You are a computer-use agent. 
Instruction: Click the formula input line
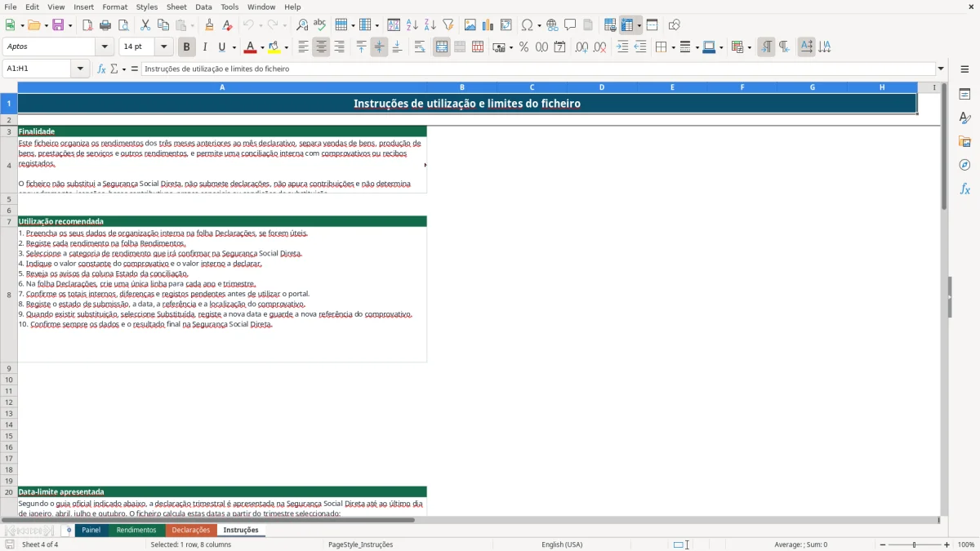(538, 69)
